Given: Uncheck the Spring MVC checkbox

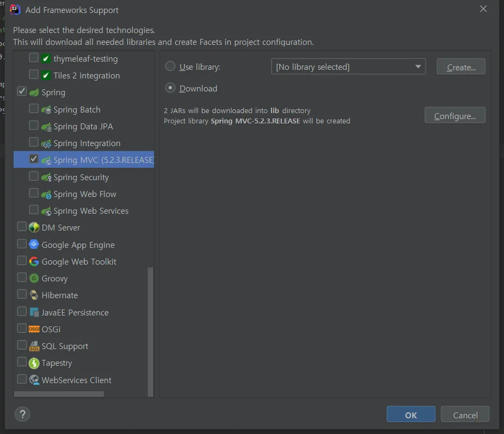Looking at the screenshot, I should (34, 160).
